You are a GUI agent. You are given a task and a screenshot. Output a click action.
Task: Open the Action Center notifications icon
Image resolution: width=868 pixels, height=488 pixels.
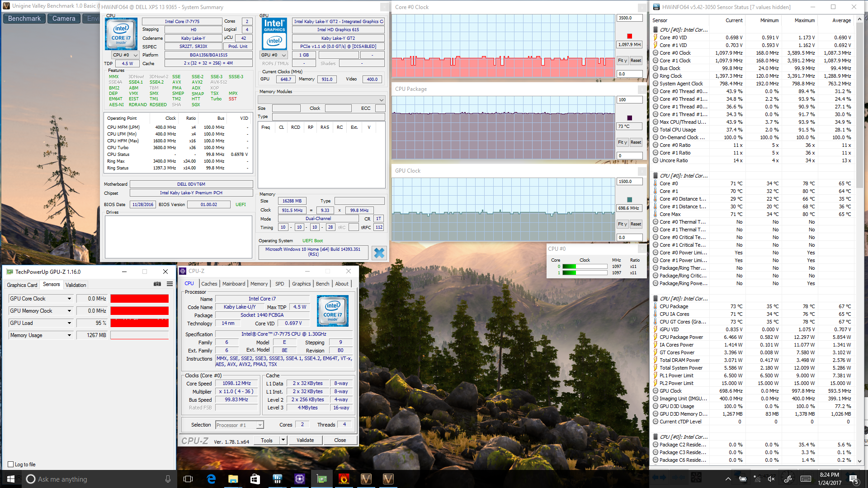(854, 479)
